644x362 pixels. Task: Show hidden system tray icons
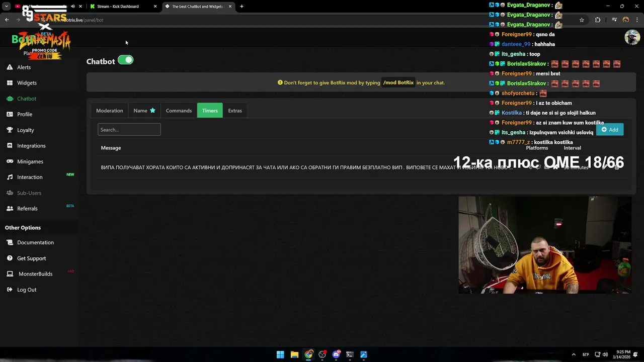tap(573, 354)
